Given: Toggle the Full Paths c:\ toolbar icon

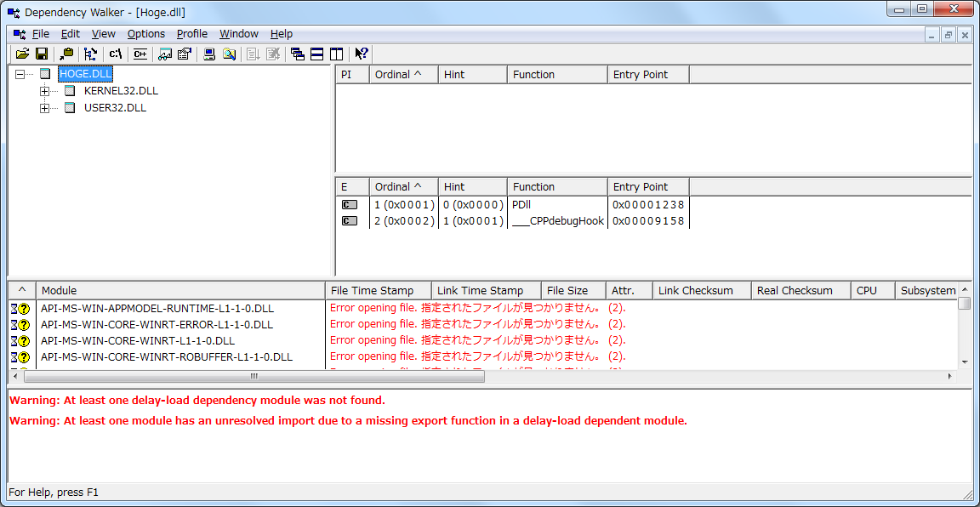Looking at the screenshot, I should pyautogui.click(x=116, y=54).
